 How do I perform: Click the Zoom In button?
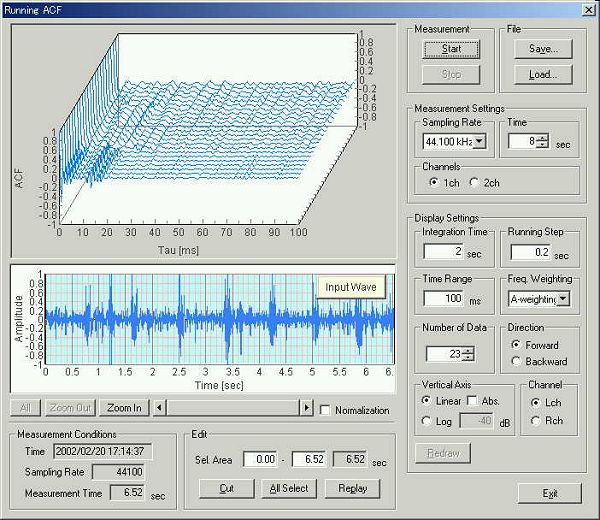tap(124, 408)
